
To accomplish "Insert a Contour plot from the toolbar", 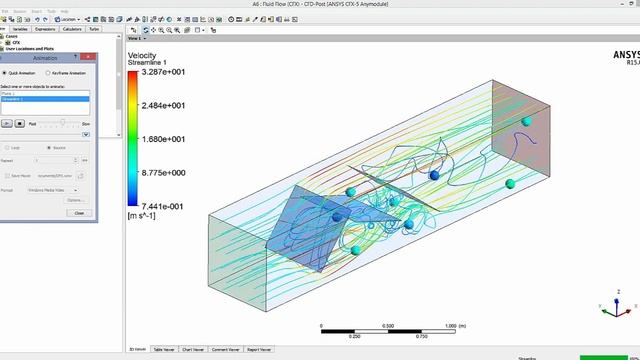I will [x=96, y=19].
